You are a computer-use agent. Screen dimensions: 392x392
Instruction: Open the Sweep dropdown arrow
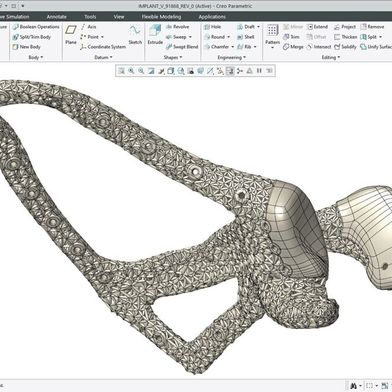[190, 37]
